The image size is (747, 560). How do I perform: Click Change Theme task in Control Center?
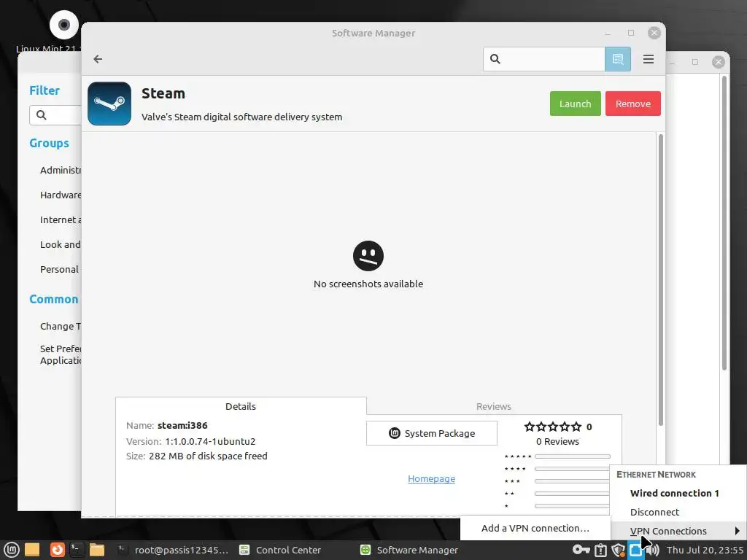point(61,327)
